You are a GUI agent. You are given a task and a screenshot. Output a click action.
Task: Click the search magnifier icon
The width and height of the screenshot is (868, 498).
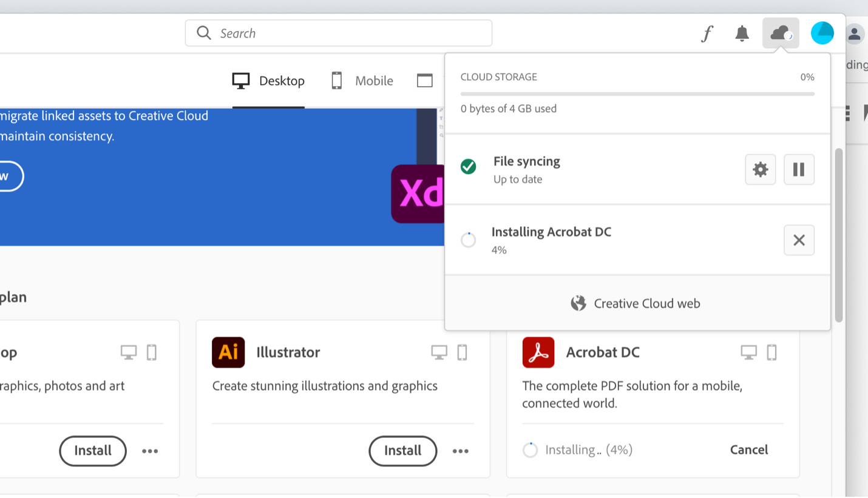click(x=204, y=33)
